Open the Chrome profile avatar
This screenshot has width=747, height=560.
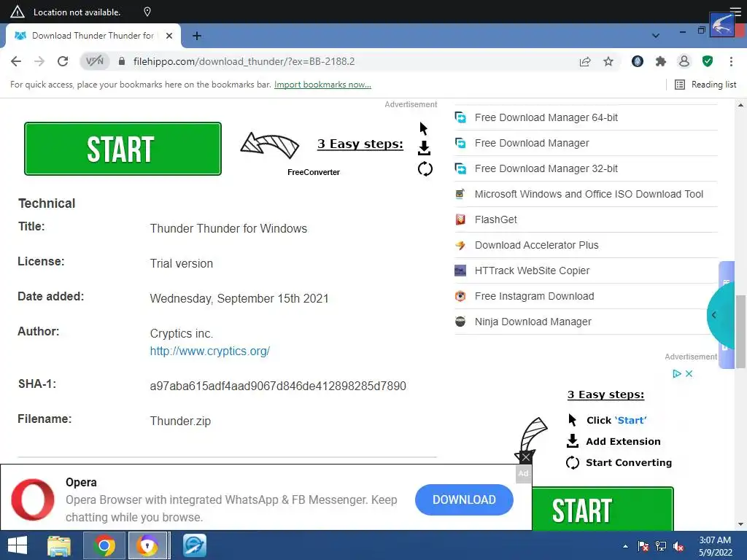(x=684, y=61)
